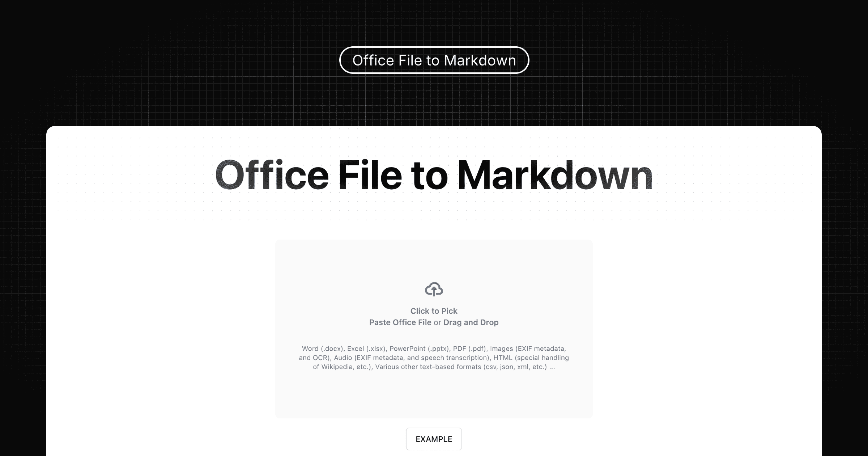Viewport: 868px width, 456px height.
Task: Click the Office File to Markdown label badge
Action: [434, 60]
